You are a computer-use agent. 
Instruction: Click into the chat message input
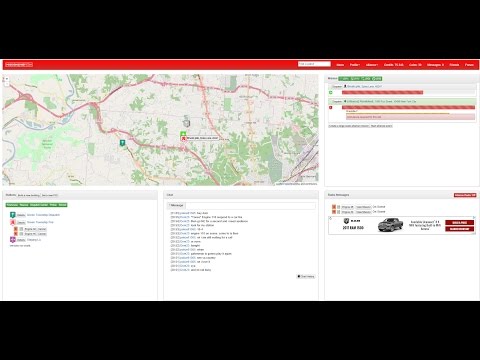250,206
